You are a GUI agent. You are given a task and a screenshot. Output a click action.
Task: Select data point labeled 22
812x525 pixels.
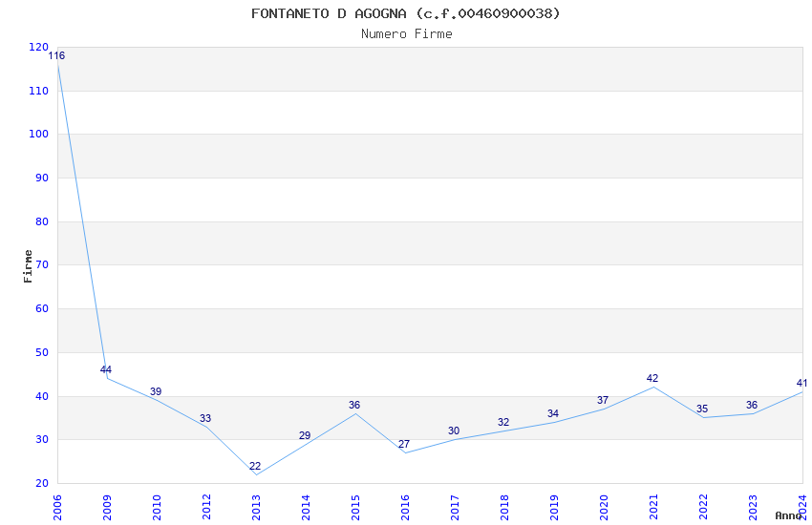click(255, 466)
